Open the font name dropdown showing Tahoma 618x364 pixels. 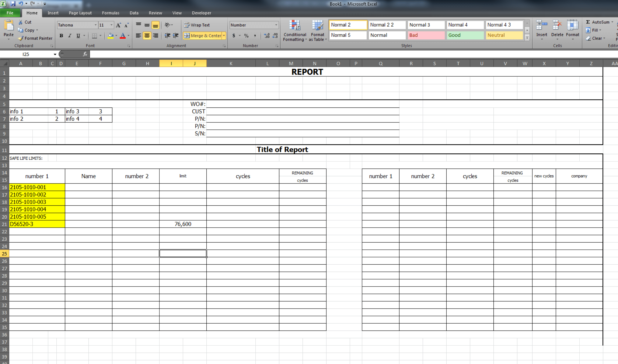(95, 25)
